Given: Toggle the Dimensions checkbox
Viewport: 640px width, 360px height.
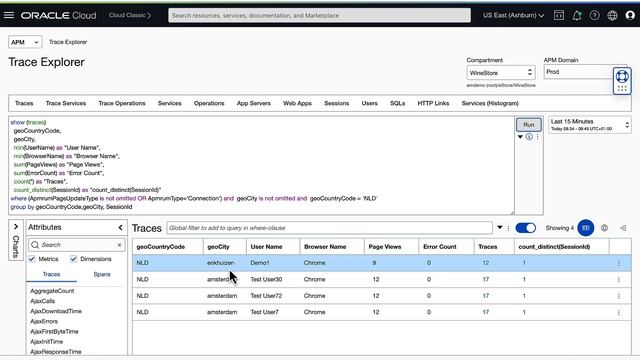Looking at the screenshot, I should pyautogui.click(x=73, y=259).
